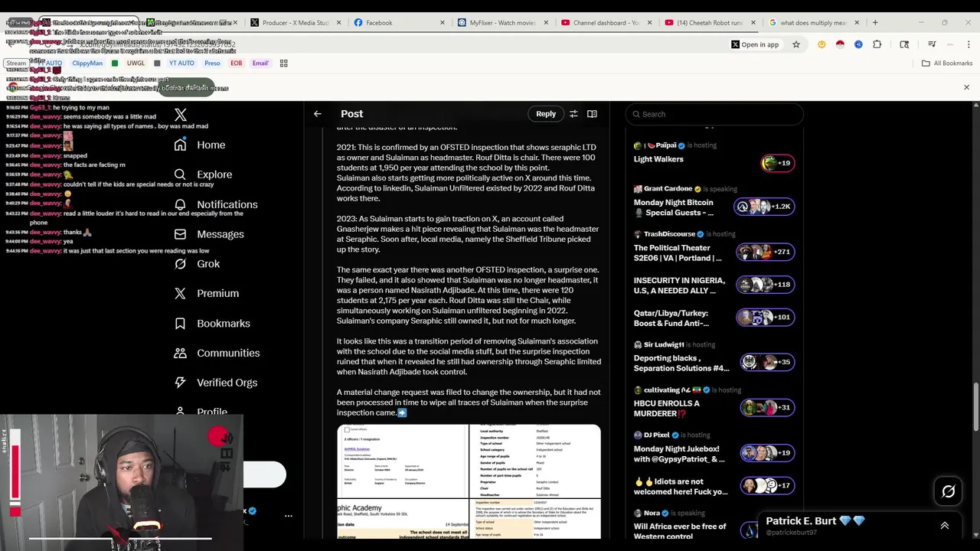
Task: Open Bookmarks in the X sidebar
Action: point(212,323)
